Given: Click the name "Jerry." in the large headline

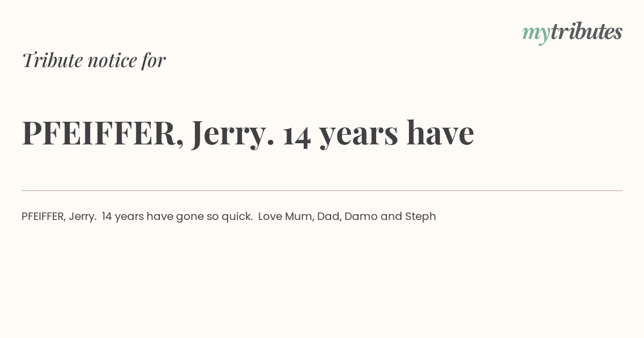Looking at the screenshot, I should tap(233, 134).
